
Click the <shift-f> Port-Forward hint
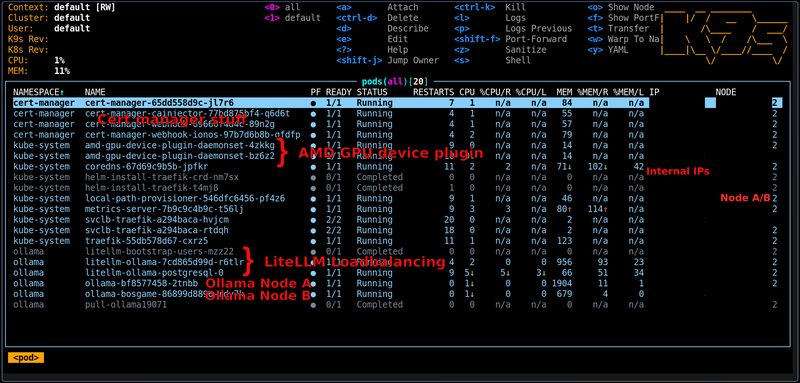pyautogui.click(x=511, y=39)
